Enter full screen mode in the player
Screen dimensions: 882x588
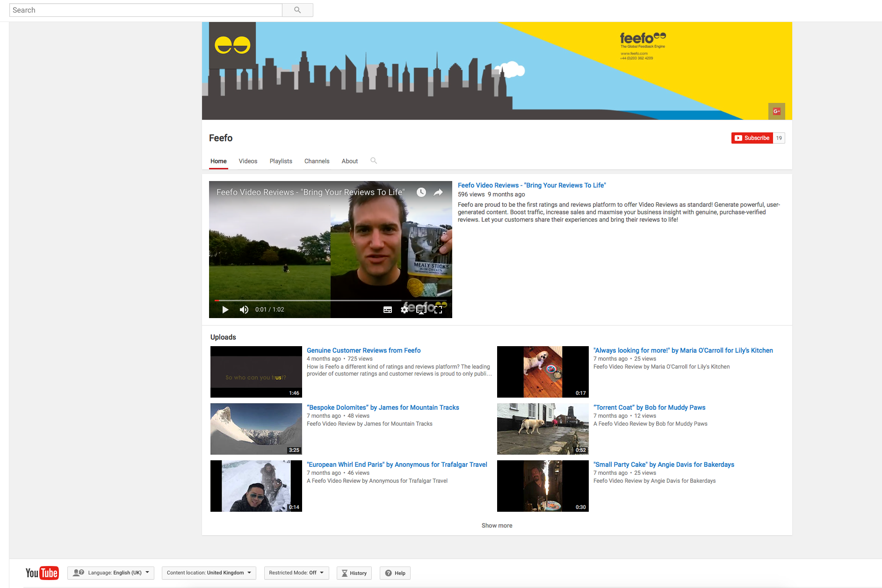tap(438, 310)
